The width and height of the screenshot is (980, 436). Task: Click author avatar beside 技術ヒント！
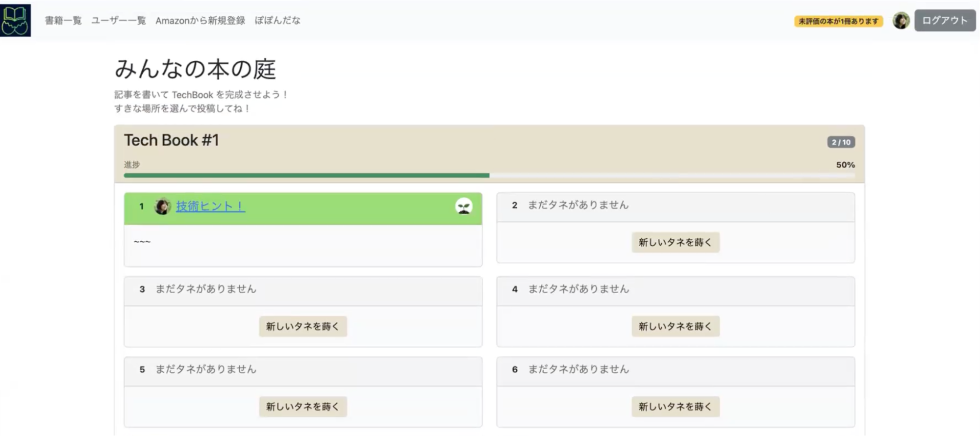(x=162, y=206)
